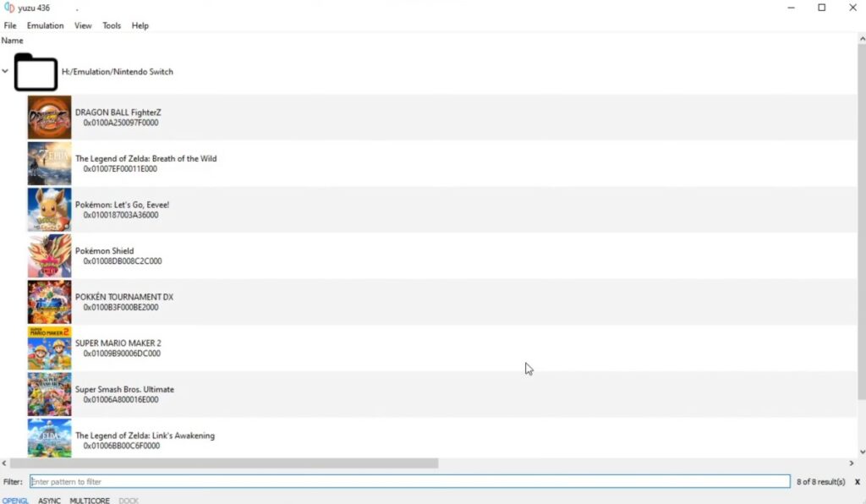Disable MULTICORE in the status bar
Screen dimensions: 866x504
tap(90, 501)
